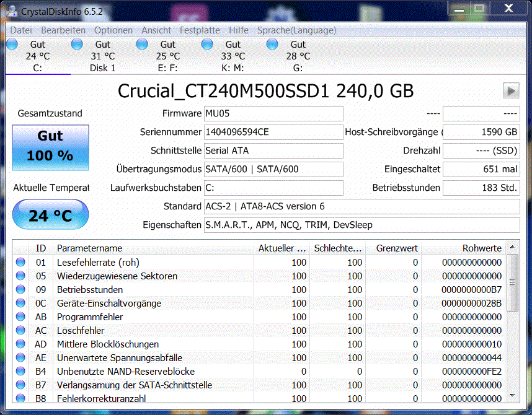
Task: Click the Aktueller column header
Action: coord(282,248)
